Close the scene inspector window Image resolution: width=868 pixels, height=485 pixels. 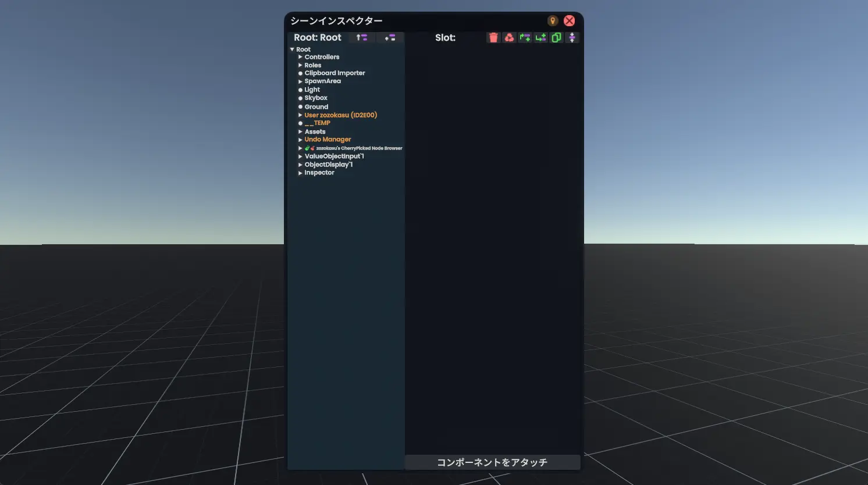coord(569,21)
